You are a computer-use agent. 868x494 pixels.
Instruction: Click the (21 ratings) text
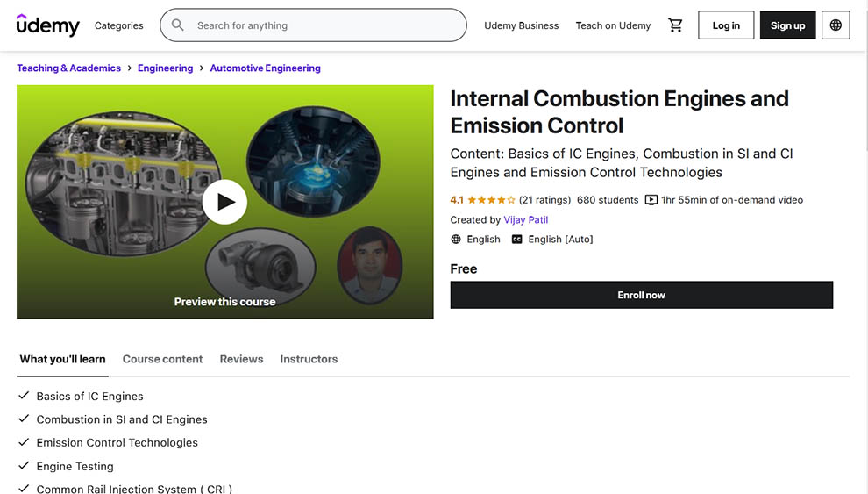click(x=544, y=200)
